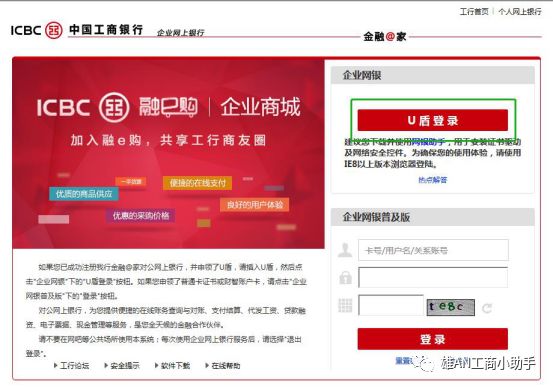Click the padlock icon beside password field

[345, 277]
